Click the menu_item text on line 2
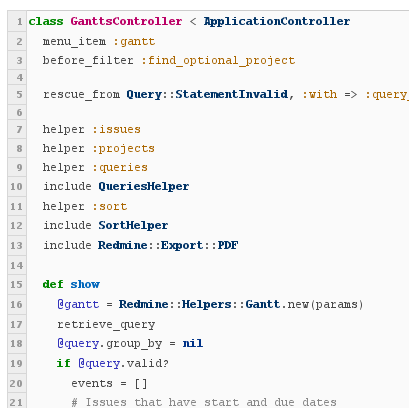409x408 pixels. coord(74,42)
